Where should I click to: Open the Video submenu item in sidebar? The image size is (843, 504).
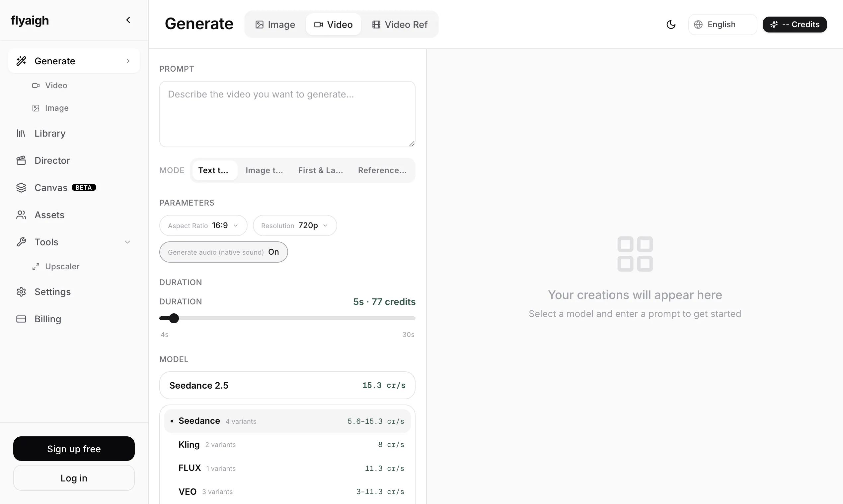click(x=56, y=85)
